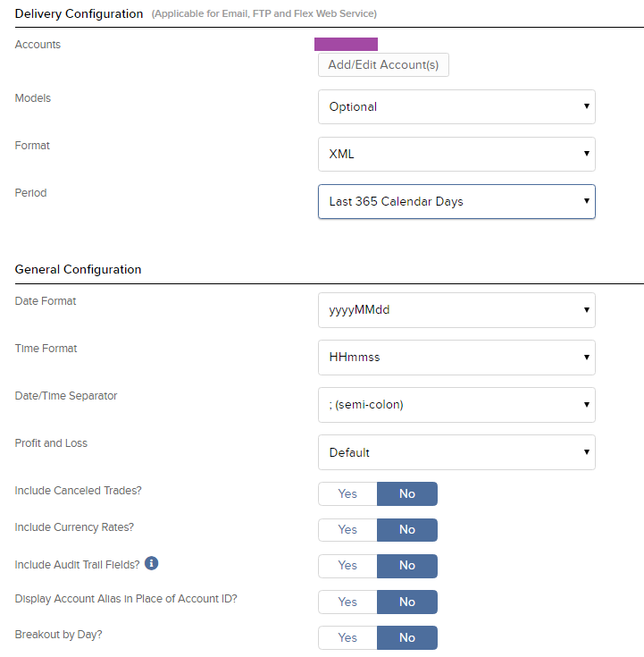Click the Audit Trail Fields info icon

pyautogui.click(x=152, y=563)
